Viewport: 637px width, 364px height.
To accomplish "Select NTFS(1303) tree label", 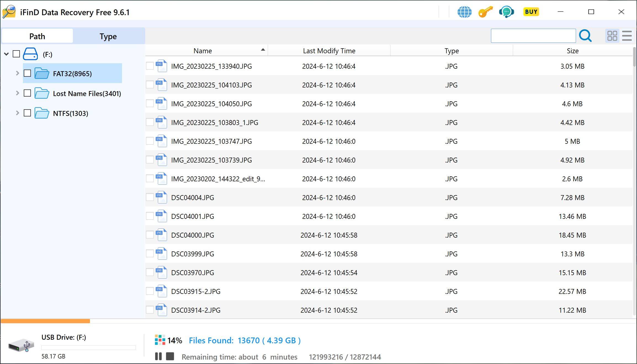I will [x=70, y=113].
